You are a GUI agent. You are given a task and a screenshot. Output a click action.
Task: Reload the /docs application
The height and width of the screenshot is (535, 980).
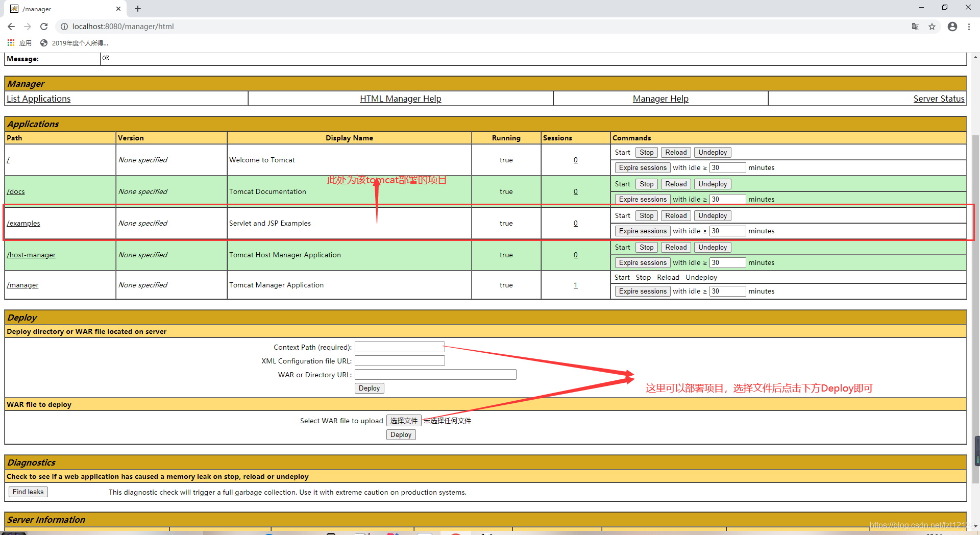pyautogui.click(x=676, y=184)
